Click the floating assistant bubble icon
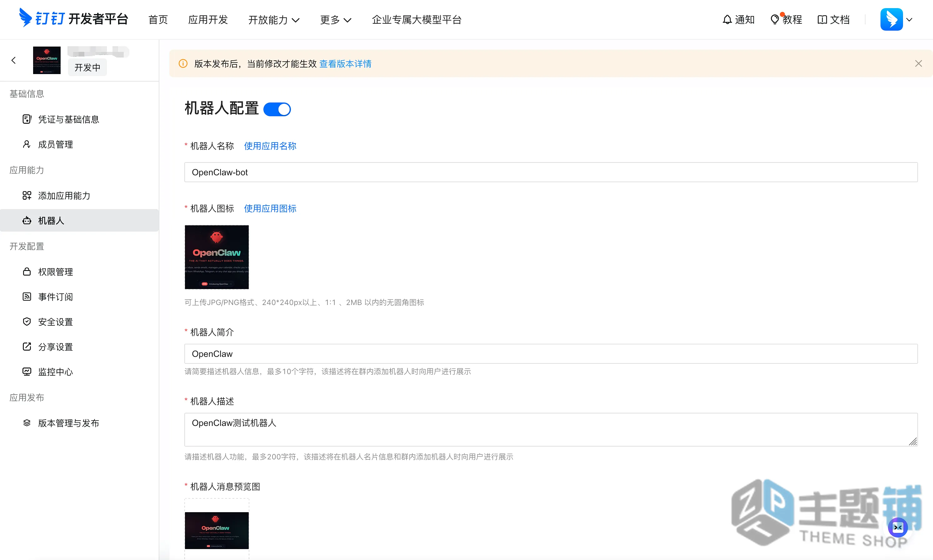 [x=898, y=527]
